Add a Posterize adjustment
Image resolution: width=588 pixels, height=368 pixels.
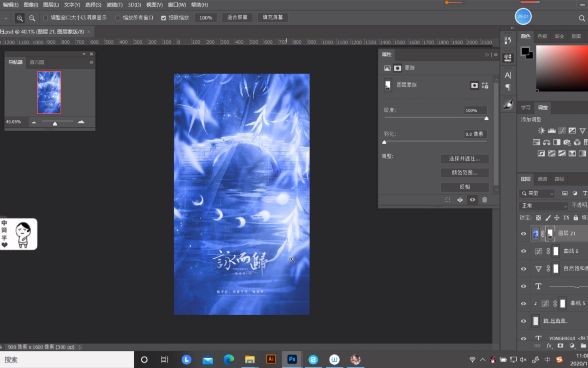pyautogui.click(x=551, y=153)
